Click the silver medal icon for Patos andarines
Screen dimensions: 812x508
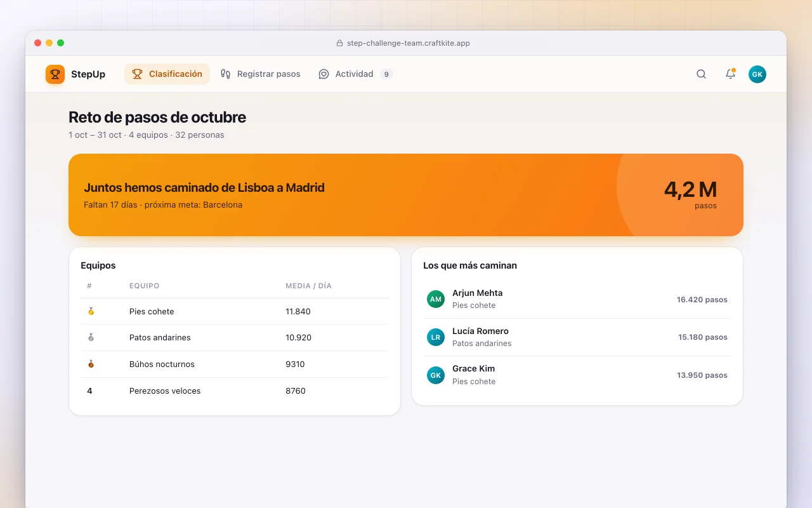click(x=91, y=337)
